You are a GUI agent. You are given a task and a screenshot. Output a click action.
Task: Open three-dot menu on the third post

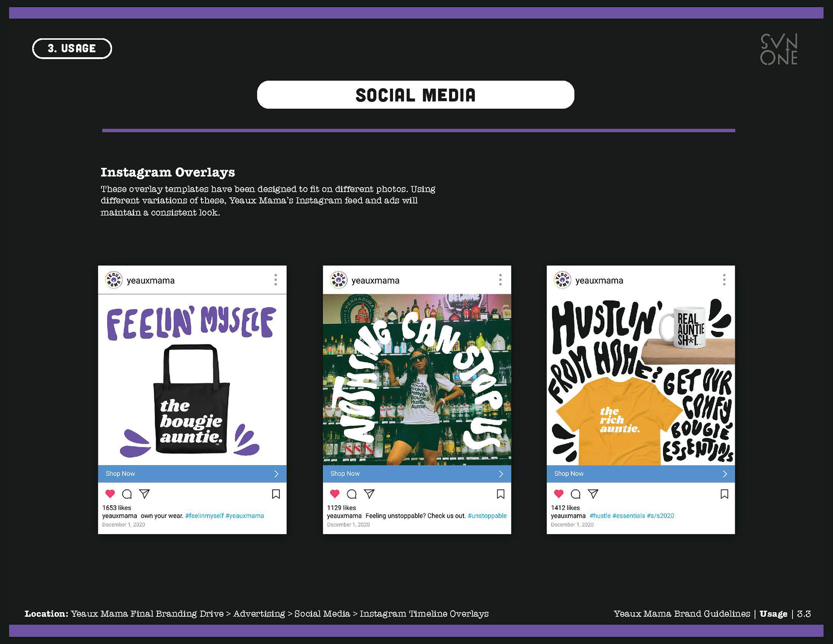click(724, 280)
